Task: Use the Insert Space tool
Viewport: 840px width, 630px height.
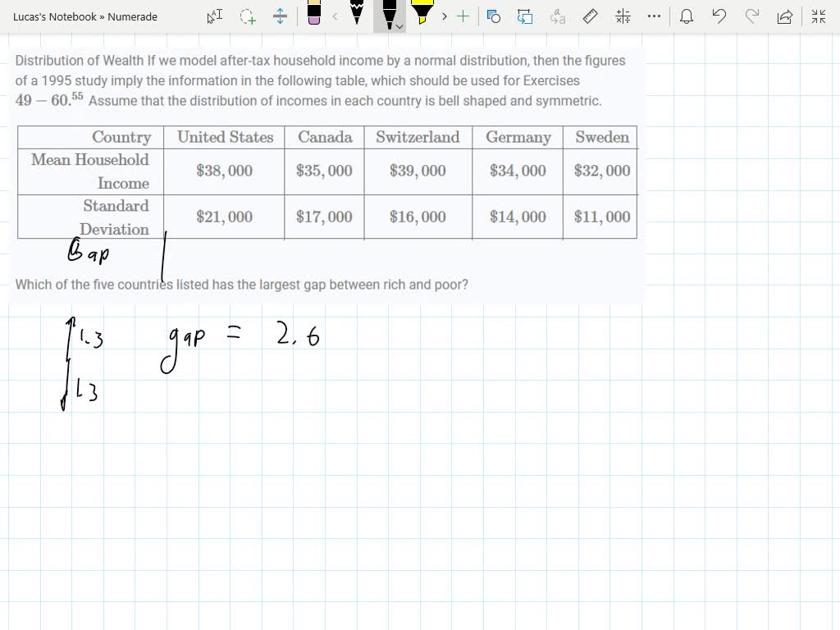Action: pyautogui.click(x=281, y=16)
